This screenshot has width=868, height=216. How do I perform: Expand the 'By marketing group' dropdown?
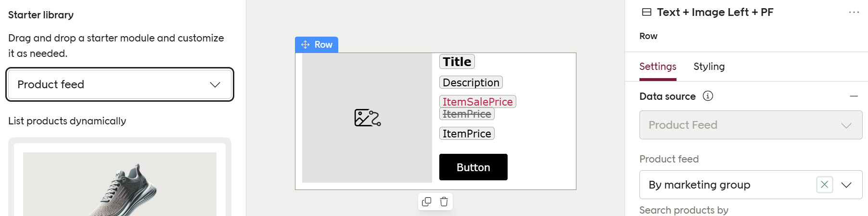tap(846, 185)
